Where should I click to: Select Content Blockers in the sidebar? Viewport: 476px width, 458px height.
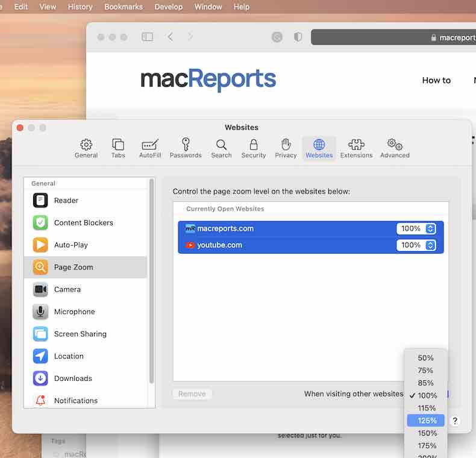[x=86, y=222]
